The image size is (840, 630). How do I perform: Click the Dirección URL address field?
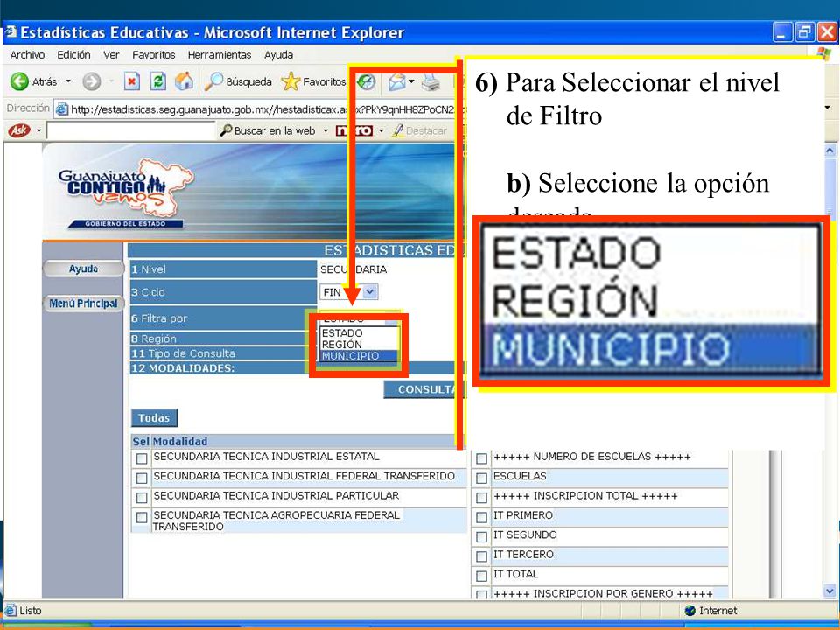click(x=261, y=108)
